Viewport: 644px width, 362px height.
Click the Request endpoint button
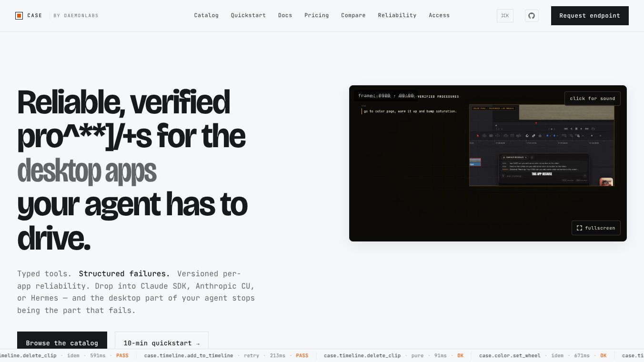click(590, 16)
